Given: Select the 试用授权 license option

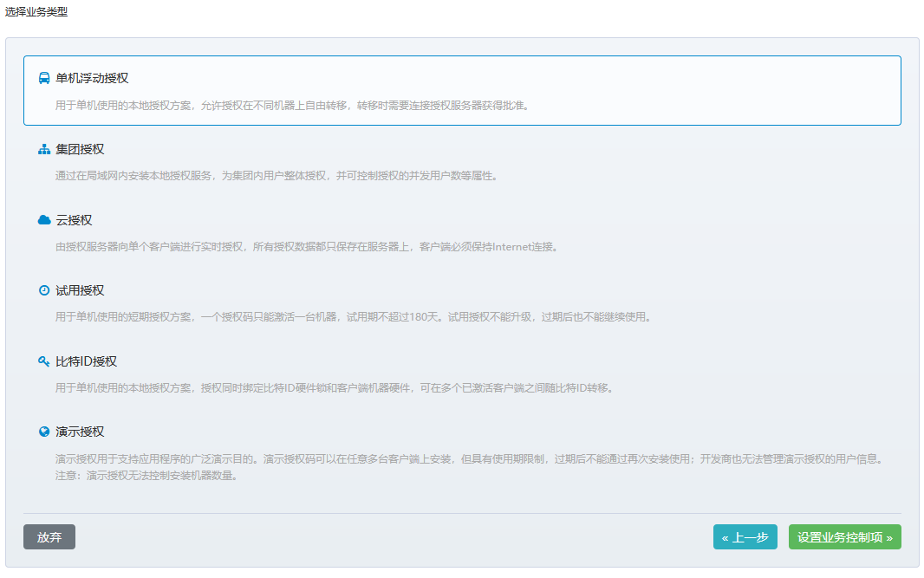Looking at the screenshot, I should [x=80, y=290].
